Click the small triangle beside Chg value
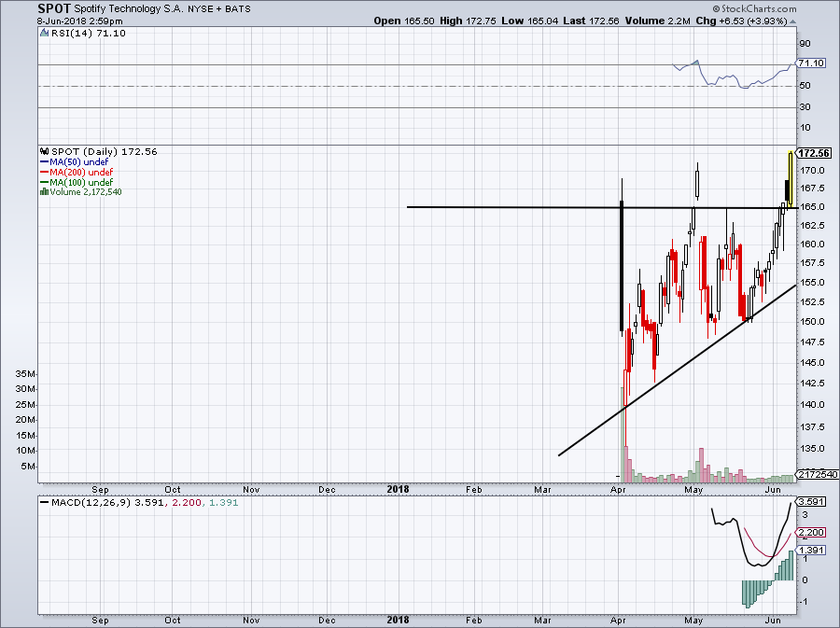Image resolution: width=840 pixels, height=628 pixels. 792,22
